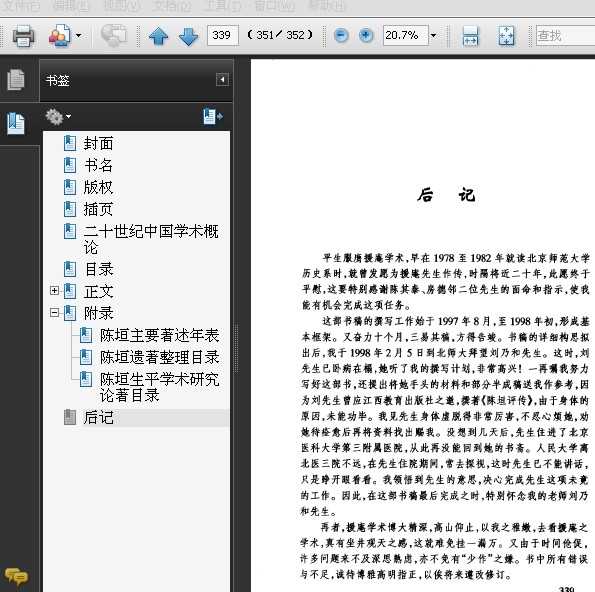Zoom in with the plus button

click(x=366, y=36)
